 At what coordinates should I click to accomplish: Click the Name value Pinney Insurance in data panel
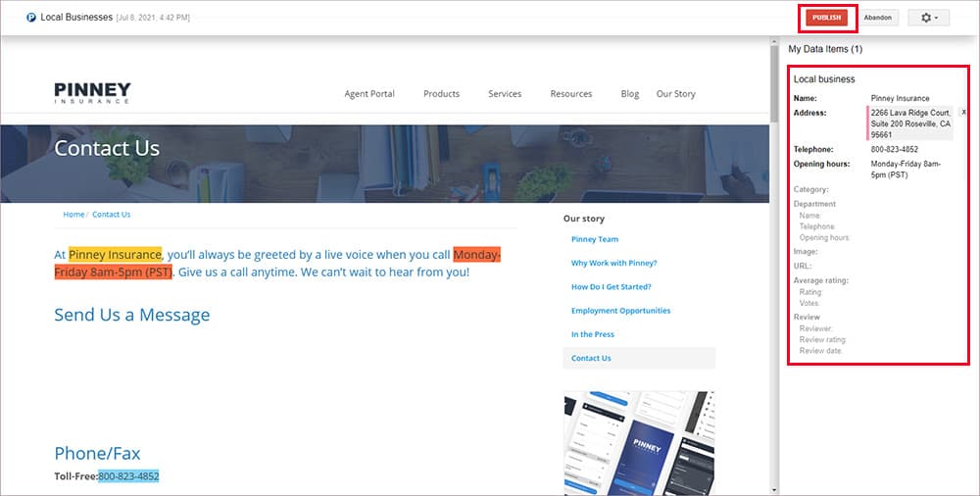point(900,98)
